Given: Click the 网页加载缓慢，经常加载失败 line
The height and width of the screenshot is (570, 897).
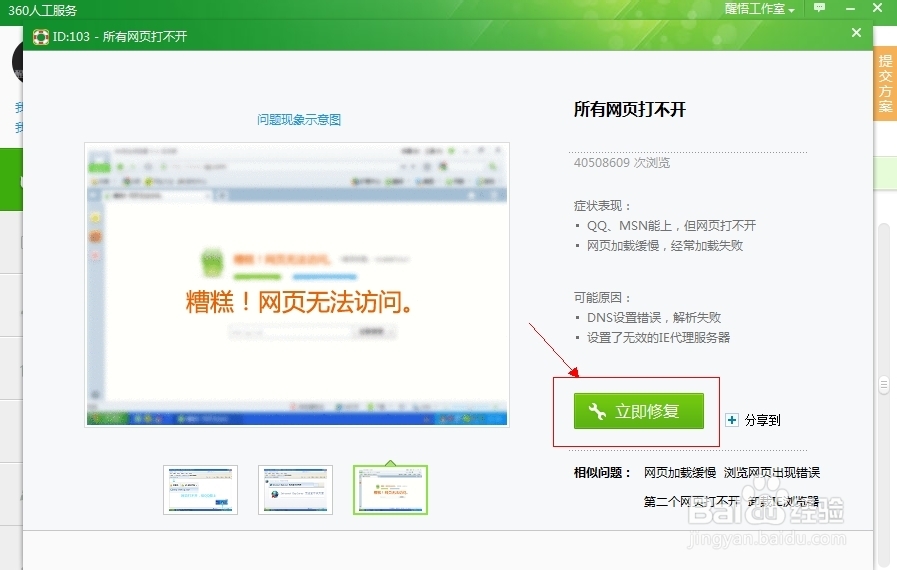Looking at the screenshot, I should (665, 246).
